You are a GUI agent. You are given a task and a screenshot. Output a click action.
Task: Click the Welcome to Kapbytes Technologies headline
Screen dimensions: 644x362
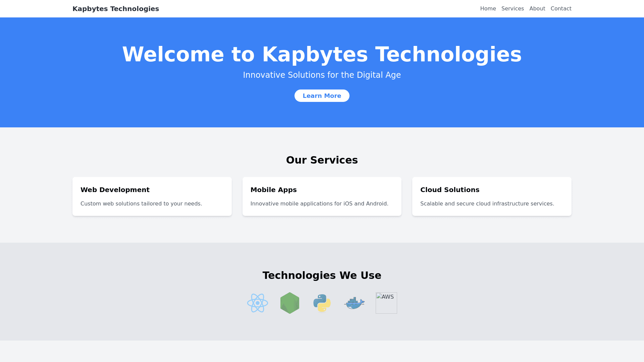322,54
